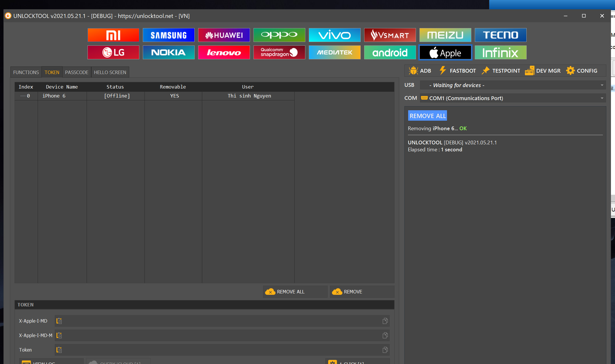This screenshot has width=615, height=364.
Task: Select the Infinix brand tile
Action: pyautogui.click(x=501, y=52)
